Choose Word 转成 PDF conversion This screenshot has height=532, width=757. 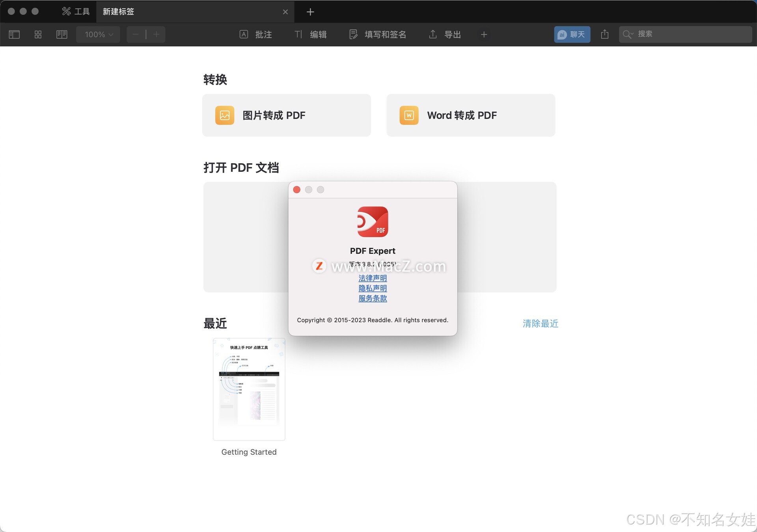click(x=471, y=115)
